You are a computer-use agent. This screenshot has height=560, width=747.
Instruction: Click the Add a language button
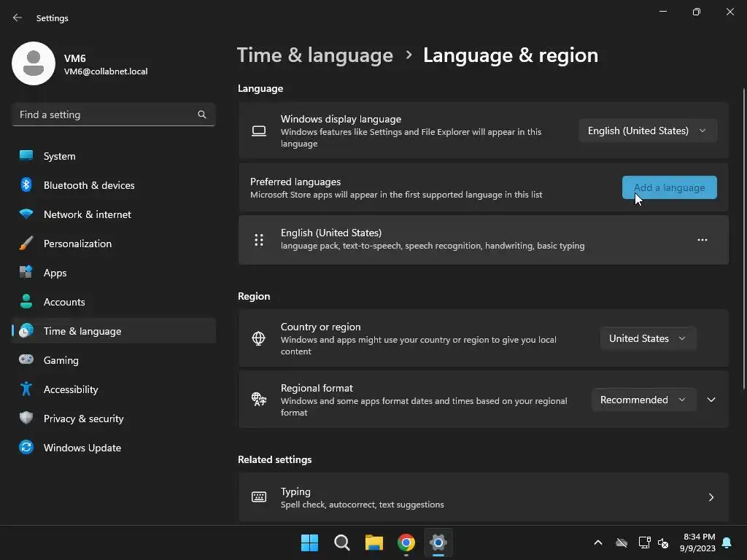pos(670,187)
